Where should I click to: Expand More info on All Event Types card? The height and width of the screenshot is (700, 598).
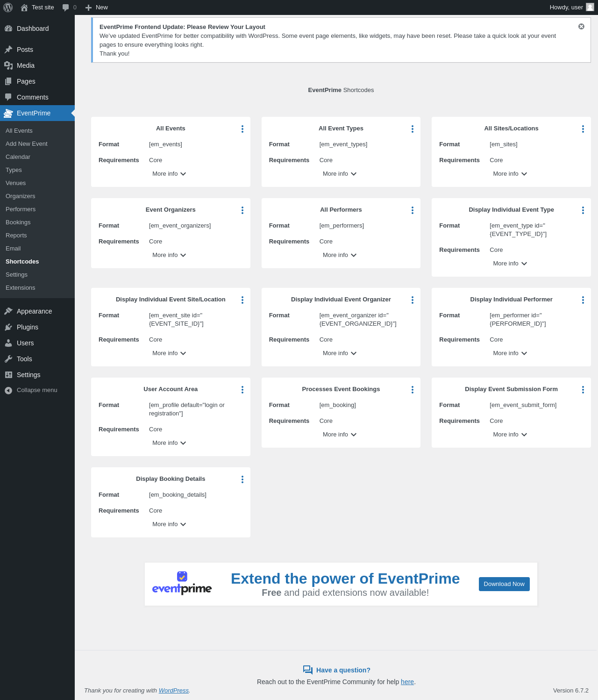(x=340, y=174)
